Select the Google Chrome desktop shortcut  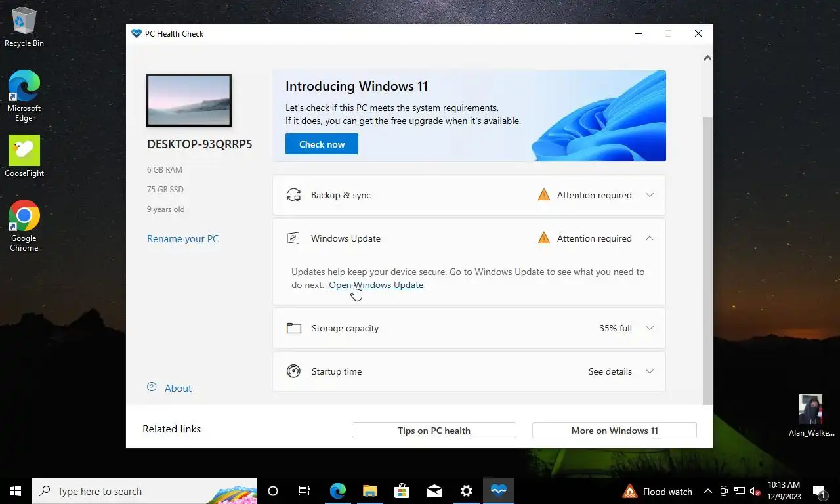coord(24,226)
